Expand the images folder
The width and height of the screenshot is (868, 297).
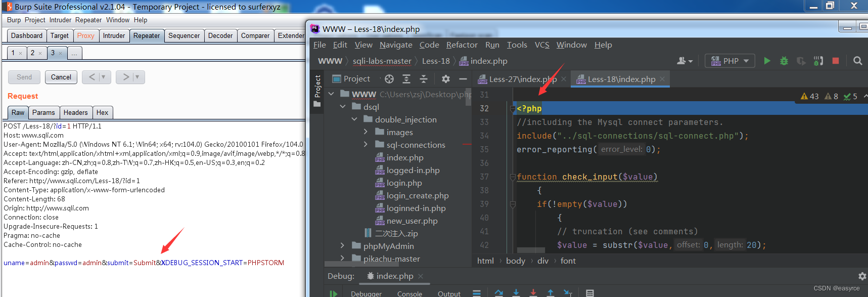366,132
